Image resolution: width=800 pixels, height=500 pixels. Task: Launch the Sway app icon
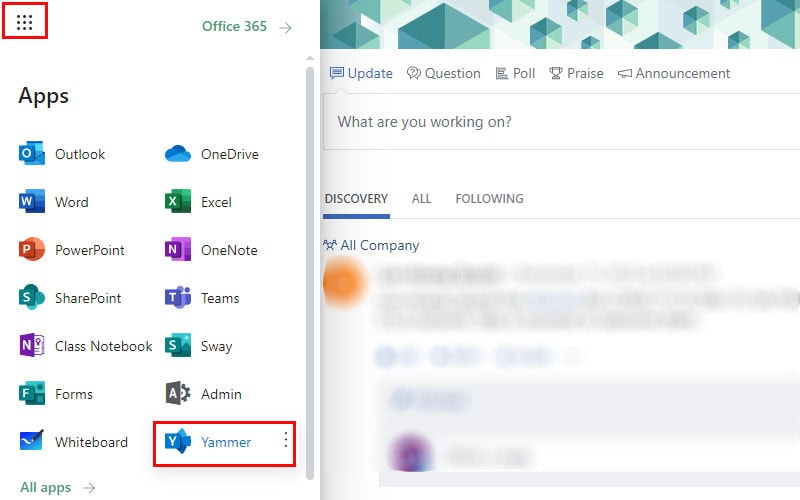pyautogui.click(x=178, y=345)
